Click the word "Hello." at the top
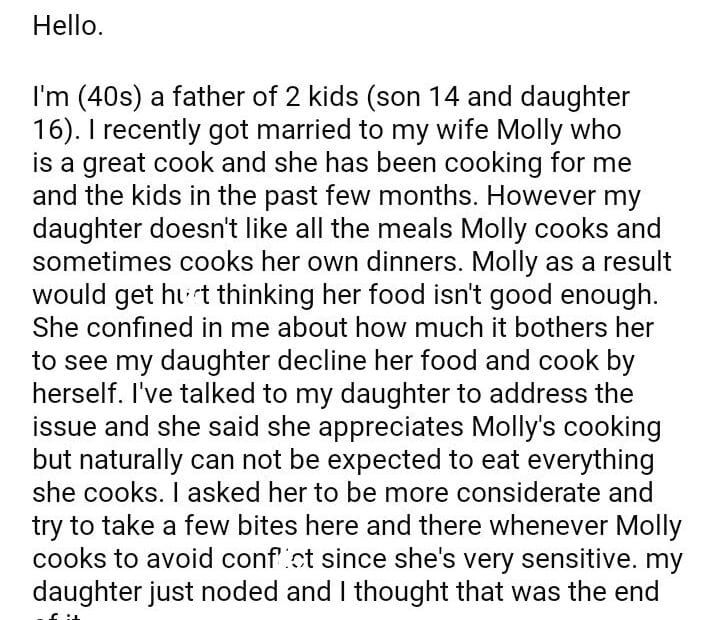720x620 pixels. click(x=68, y=27)
